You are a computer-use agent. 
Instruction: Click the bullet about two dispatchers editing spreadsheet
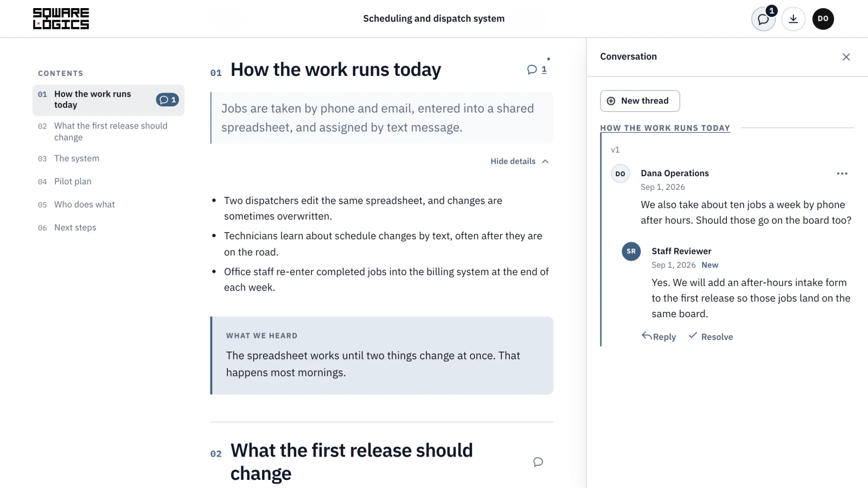coord(363,208)
